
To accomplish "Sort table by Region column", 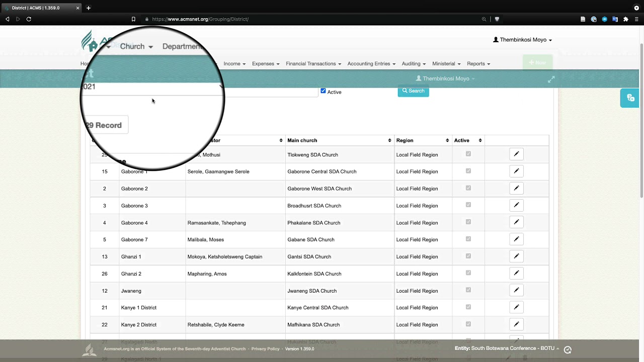I will (423, 140).
